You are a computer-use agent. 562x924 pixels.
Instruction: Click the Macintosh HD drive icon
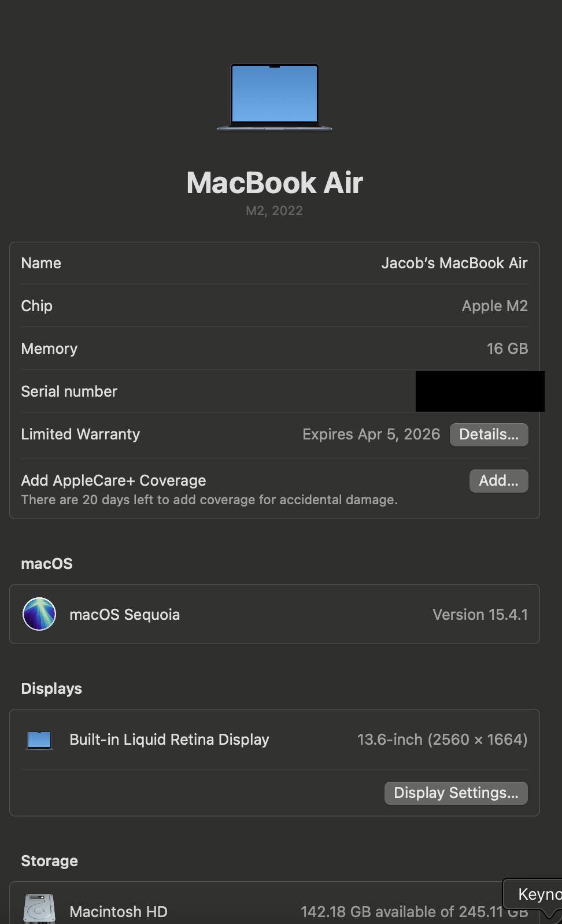click(x=39, y=909)
